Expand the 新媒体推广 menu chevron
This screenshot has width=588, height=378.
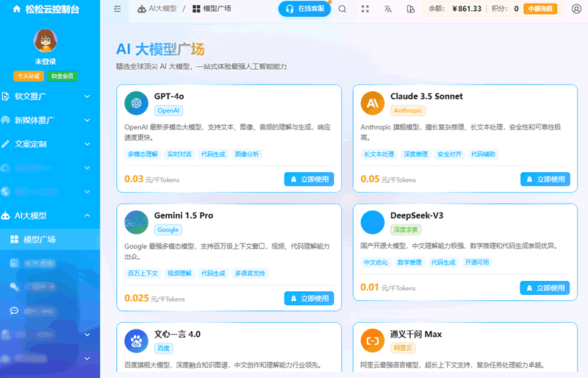point(87,120)
